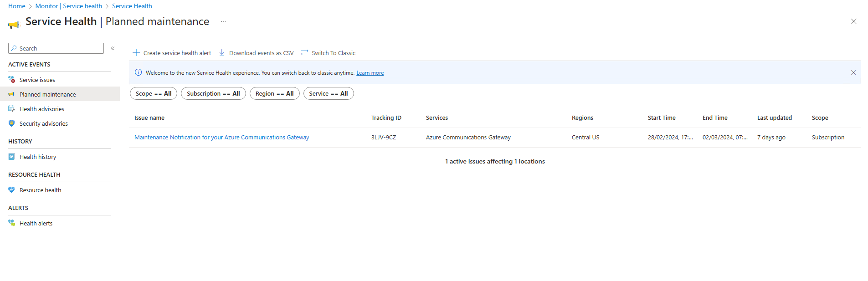Click the Service issues sidebar icon
Screen dimensions: 868x281
(11, 80)
